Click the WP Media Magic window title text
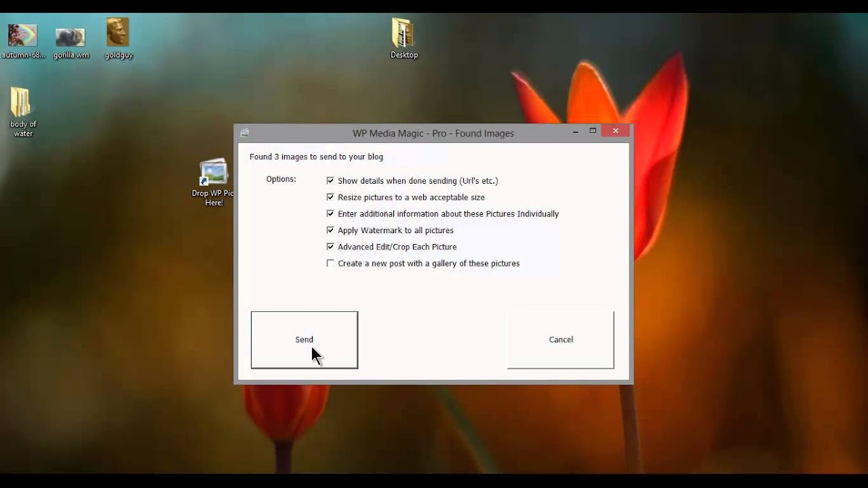This screenshot has width=868, height=488. (x=433, y=134)
